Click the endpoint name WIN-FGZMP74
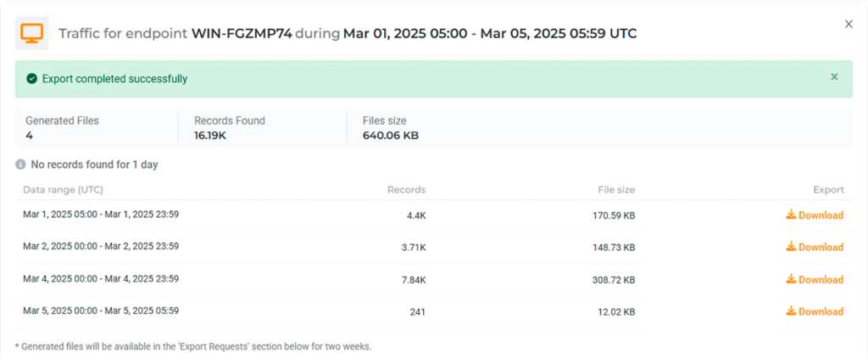This screenshot has height=363, width=868. 242,34
